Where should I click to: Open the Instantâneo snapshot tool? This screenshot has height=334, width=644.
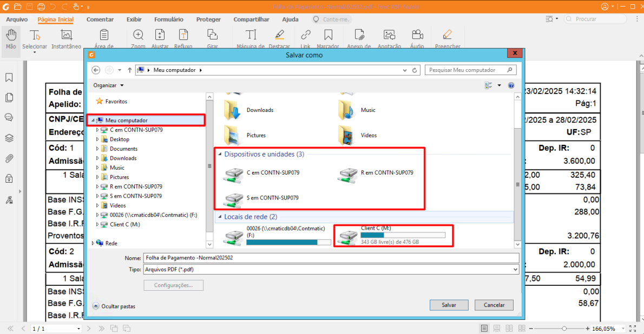click(66, 39)
